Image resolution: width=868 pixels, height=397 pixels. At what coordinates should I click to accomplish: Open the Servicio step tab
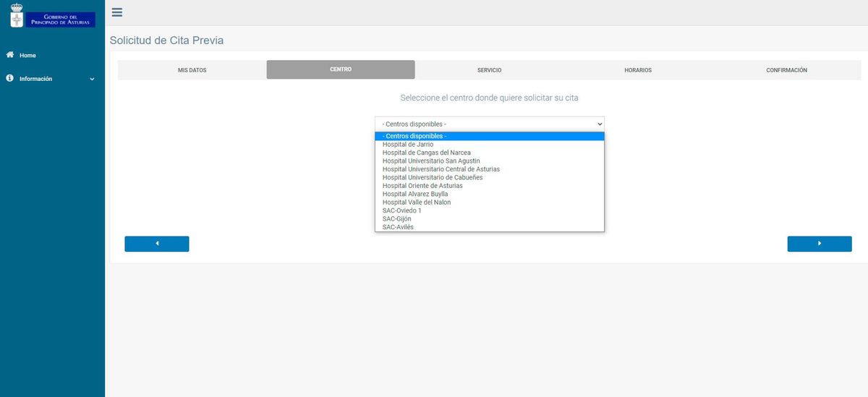tap(489, 70)
